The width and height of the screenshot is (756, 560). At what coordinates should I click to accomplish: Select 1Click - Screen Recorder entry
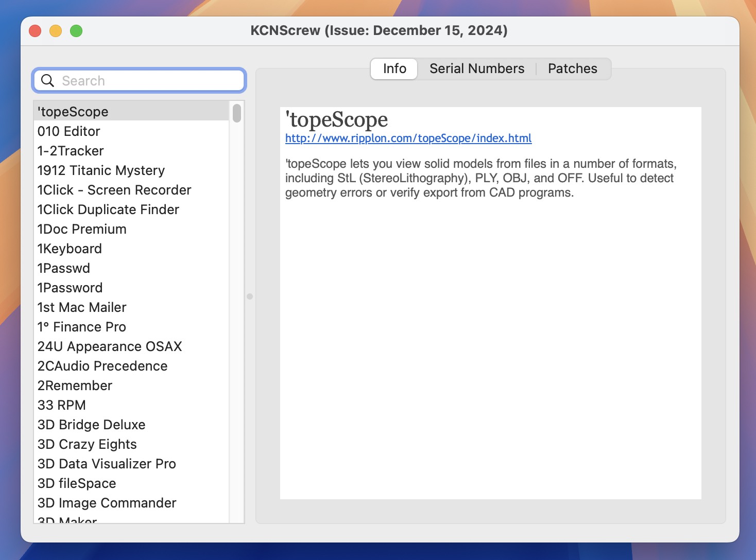pos(131,190)
